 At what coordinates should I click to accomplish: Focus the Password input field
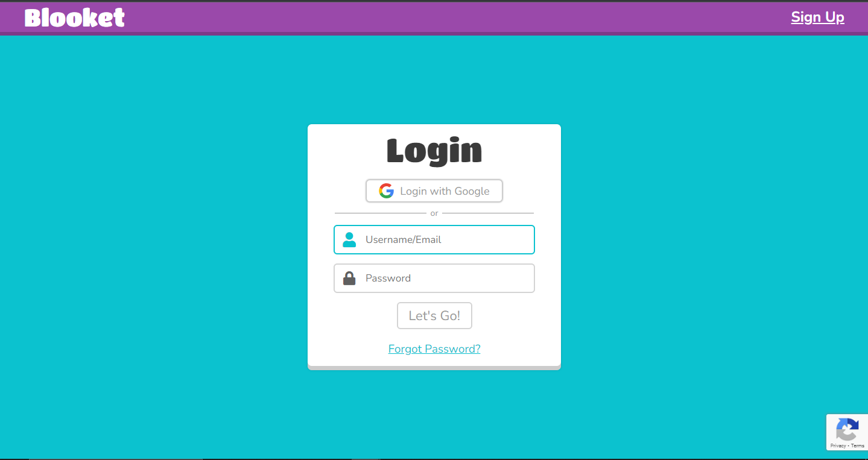pos(434,278)
